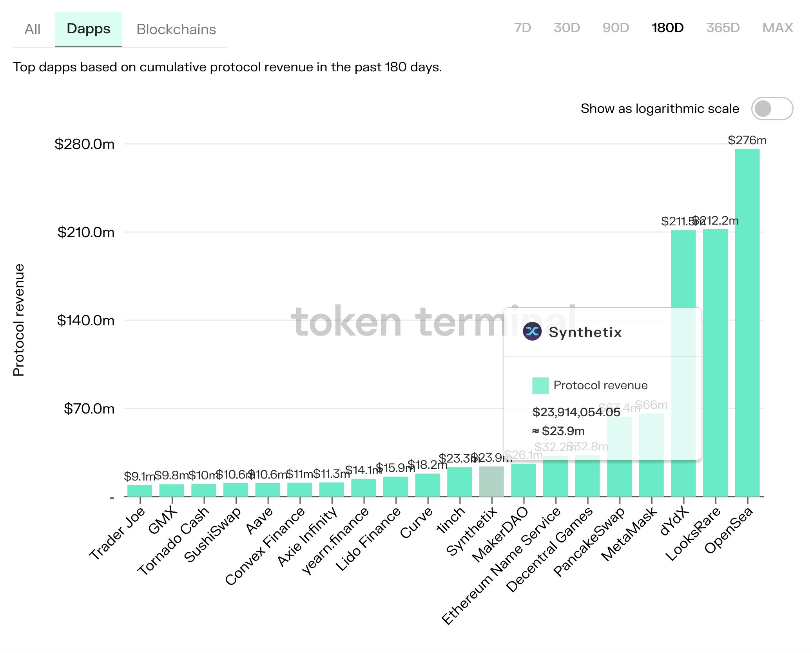This screenshot has height=653, width=812.
Task: Click the LooksRare axis label
Action: coord(693,533)
